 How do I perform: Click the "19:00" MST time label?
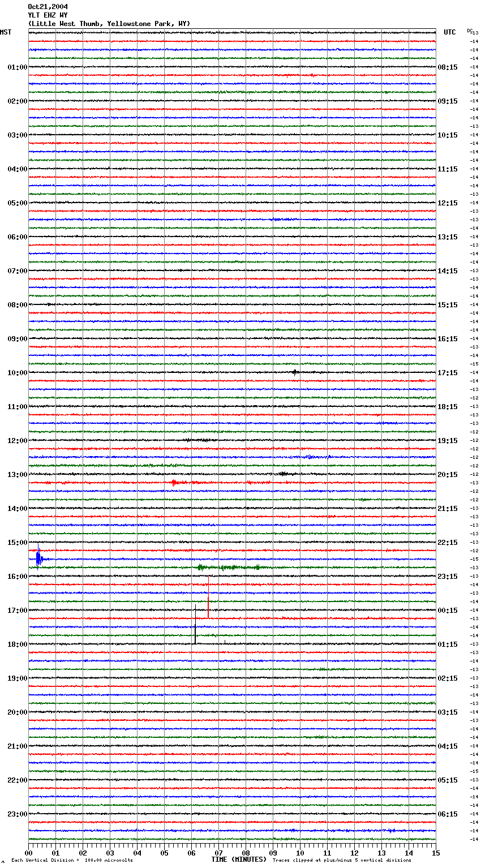[18, 678]
